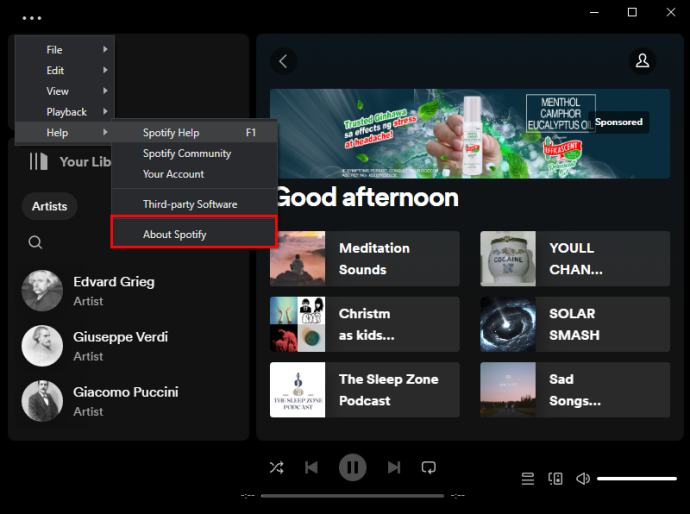Viewport: 690px width, 514px height.
Task: Skip to the previous track
Action: 311,467
